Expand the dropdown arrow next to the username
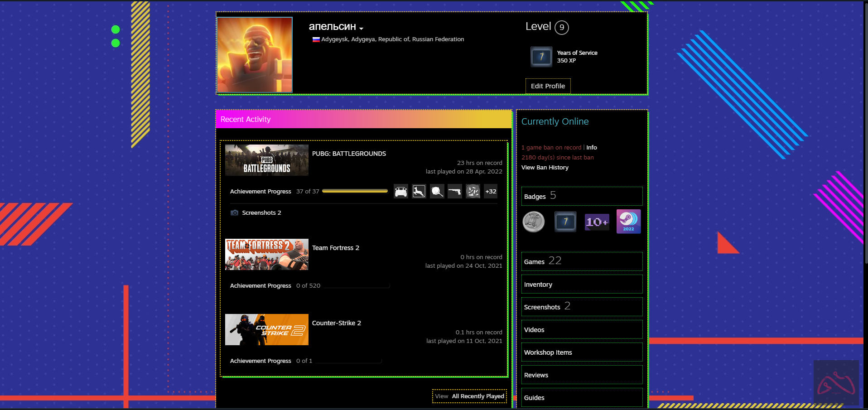The height and width of the screenshot is (410, 868). [361, 29]
